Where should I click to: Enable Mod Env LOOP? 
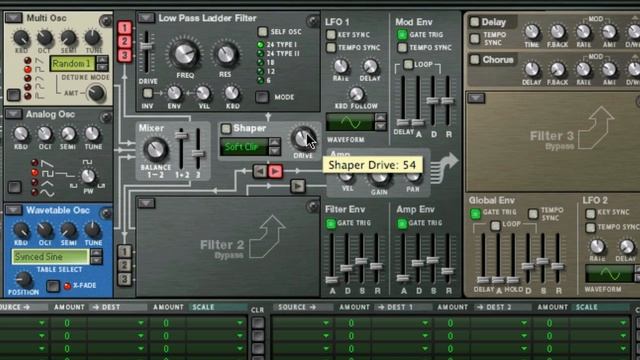click(408, 64)
